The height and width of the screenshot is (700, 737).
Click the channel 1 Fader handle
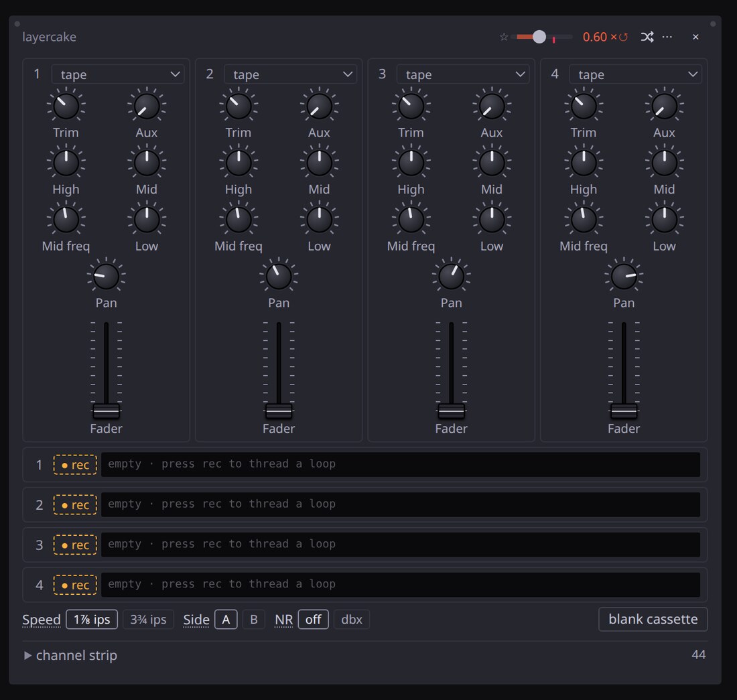107,411
